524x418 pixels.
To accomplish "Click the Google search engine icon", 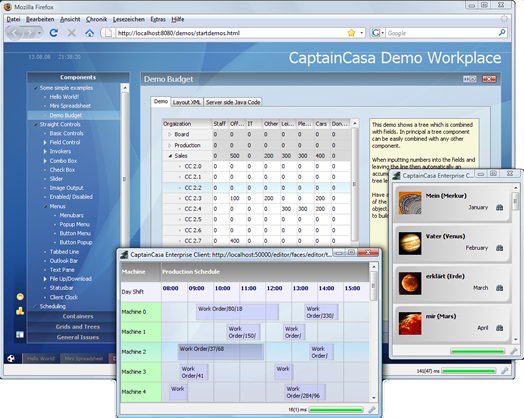I will [376, 33].
